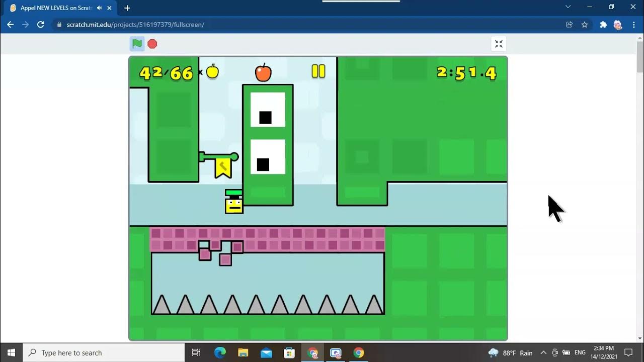Open the Windows Start menu
The image size is (644, 362).
(12, 352)
